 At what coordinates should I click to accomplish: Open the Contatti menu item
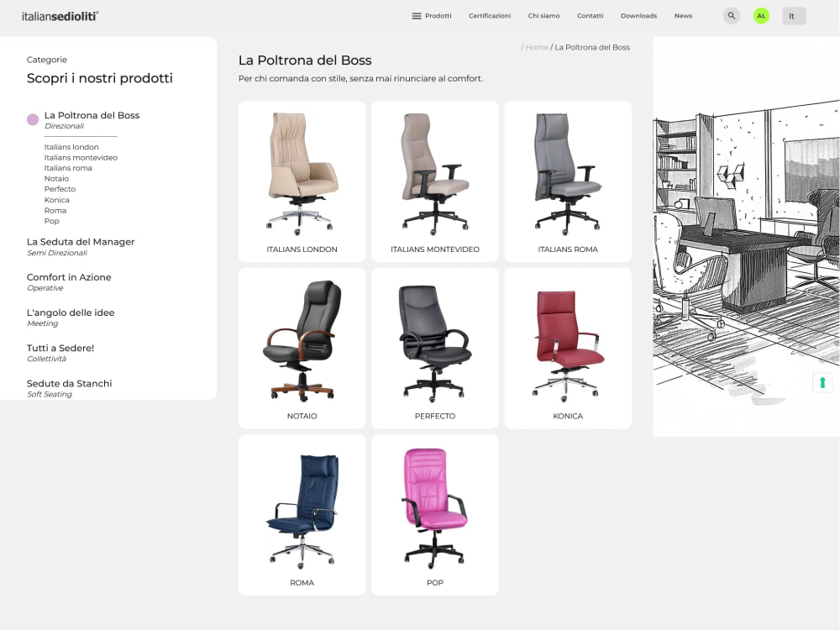click(590, 16)
